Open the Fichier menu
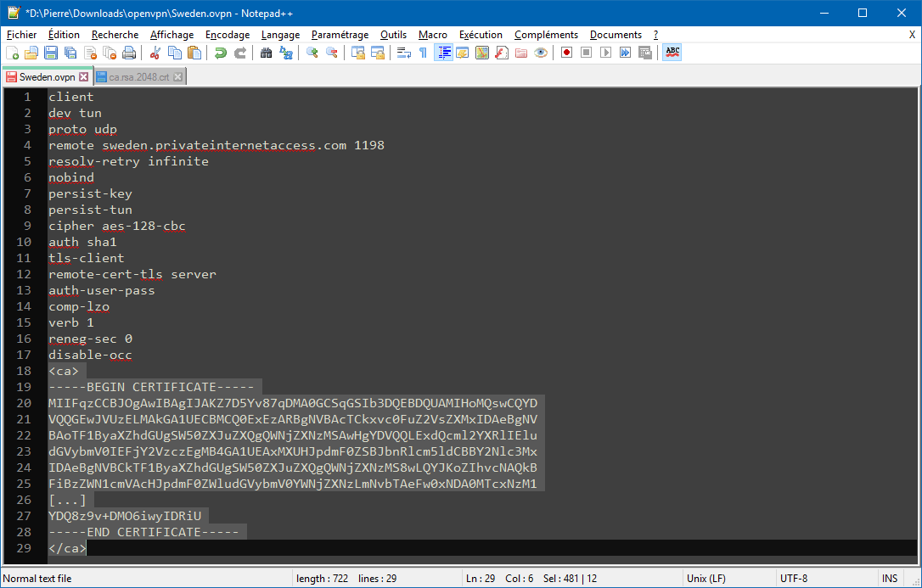Viewport: 922px width, 588px height. (22, 35)
